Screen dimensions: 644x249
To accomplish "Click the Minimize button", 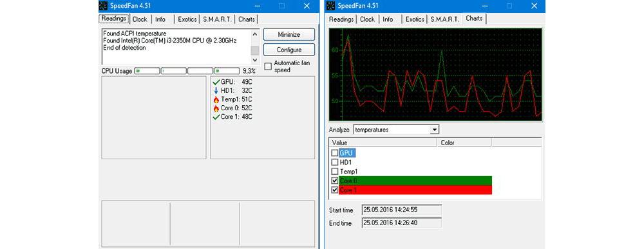I will (x=289, y=35).
